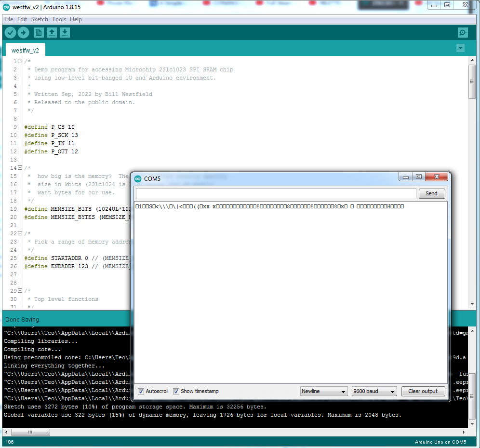Screen dimensions: 480x448
Task: Create a new sketch with the New icon
Action: (38, 32)
